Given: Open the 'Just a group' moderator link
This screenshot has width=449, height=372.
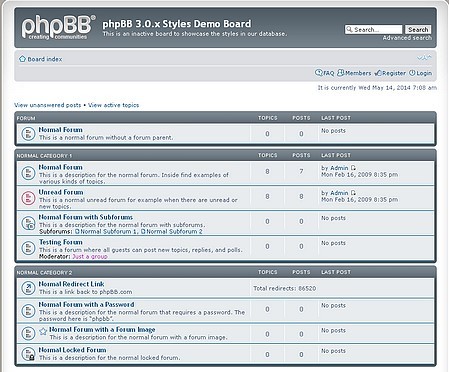Looking at the screenshot, I should click(x=90, y=257).
